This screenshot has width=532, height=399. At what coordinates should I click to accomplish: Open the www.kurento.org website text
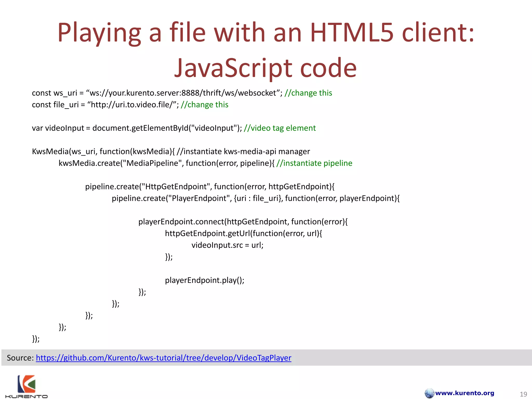point(465,393)
